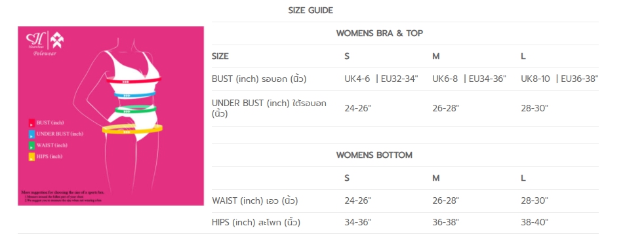
Task: Click the S column header in bottoms table
Action: (347, 178)
